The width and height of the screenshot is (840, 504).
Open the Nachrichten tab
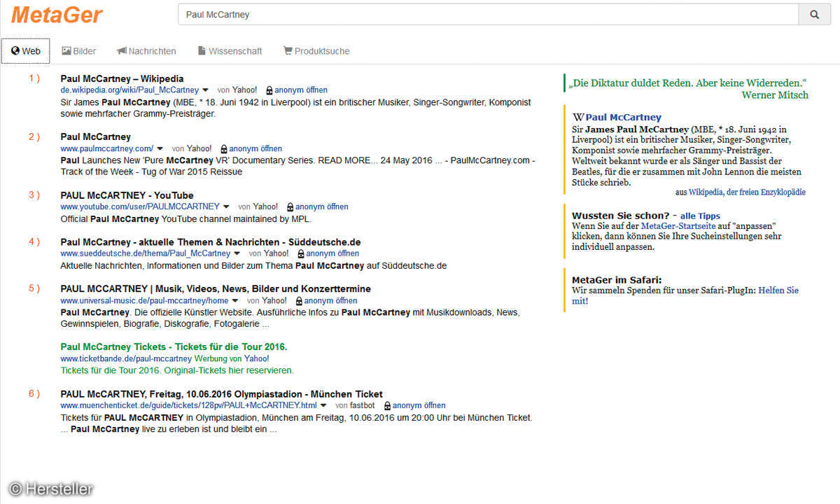[x=146, y=51]
